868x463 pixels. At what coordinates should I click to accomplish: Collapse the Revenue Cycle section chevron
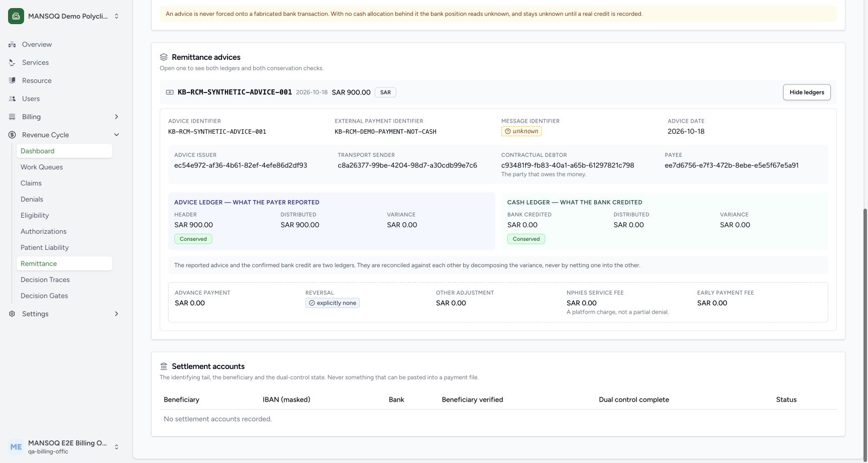click(x=117, y=135)
